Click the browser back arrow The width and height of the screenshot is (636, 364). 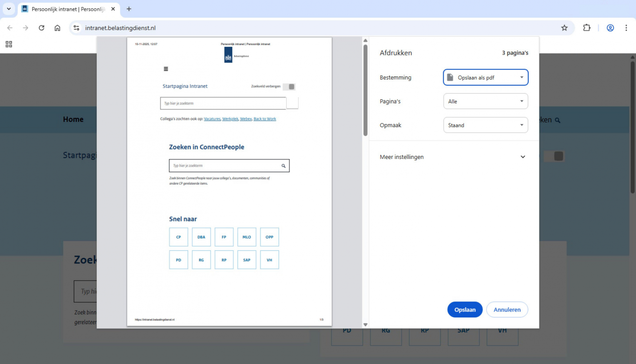click(x=10, y=28)
